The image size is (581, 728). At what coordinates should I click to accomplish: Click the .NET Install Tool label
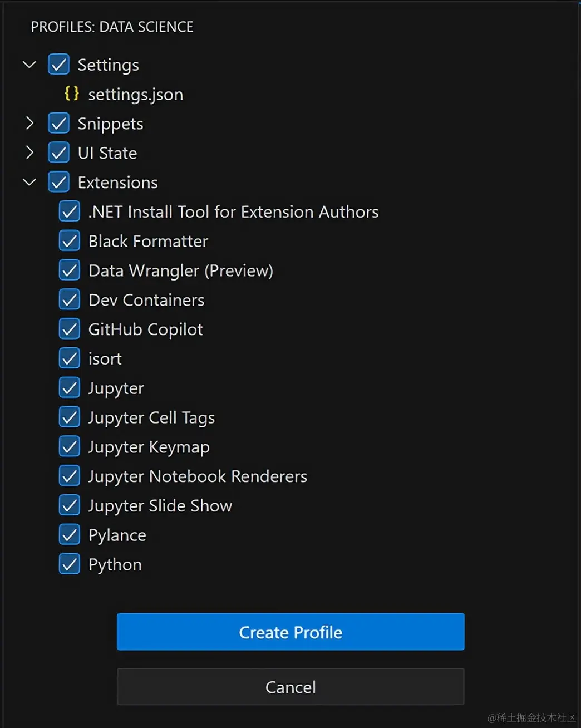point(233,211)
